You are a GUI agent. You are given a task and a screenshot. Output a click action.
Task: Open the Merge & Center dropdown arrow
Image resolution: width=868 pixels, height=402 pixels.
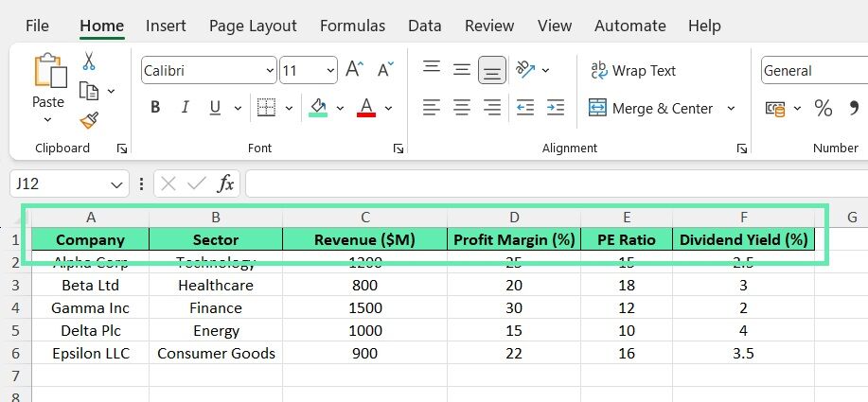[x=731, y=108]
